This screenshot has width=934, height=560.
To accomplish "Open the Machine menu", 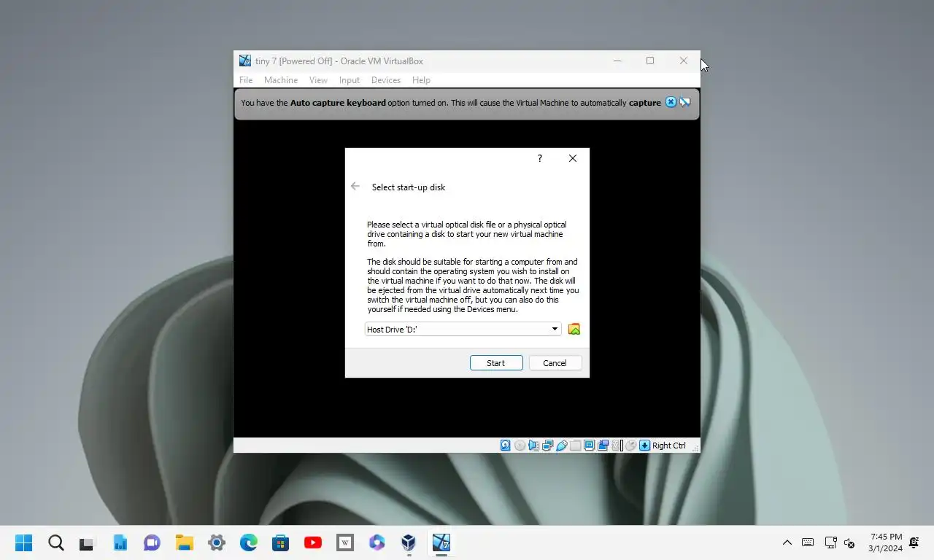I will [281, 80].
